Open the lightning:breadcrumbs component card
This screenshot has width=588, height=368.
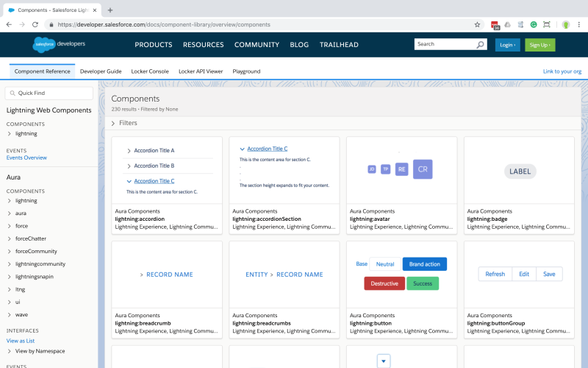284,290
